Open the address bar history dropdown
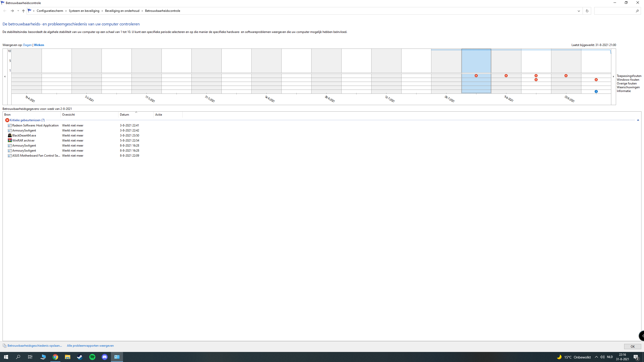This screenshot has width=644, height=362. pos(579,11)
